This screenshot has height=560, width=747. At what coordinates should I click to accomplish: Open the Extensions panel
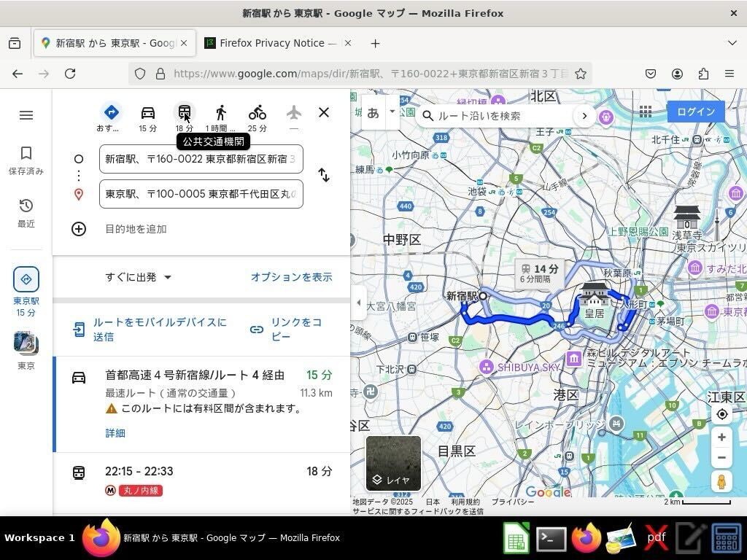[x=703, y=74]
